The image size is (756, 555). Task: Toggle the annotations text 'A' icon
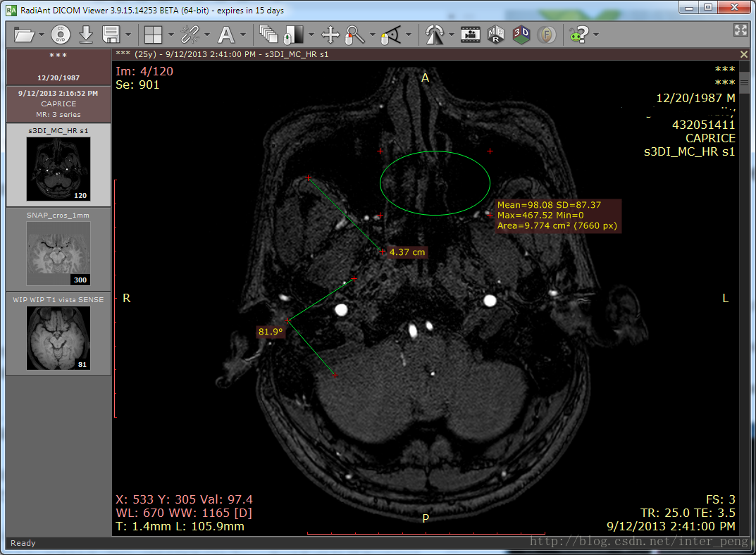226,35
